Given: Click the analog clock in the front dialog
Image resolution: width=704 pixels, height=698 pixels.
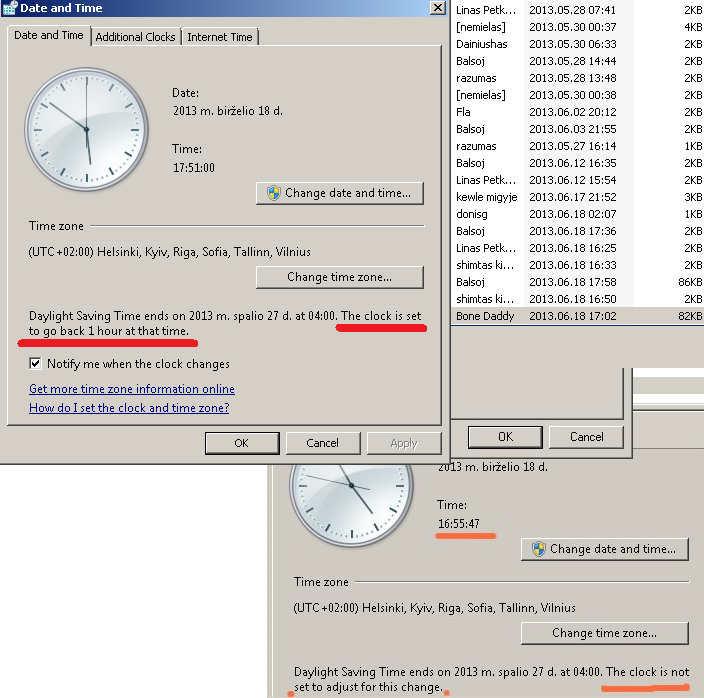Looking at the screenshot, I should tap(87, 129).
